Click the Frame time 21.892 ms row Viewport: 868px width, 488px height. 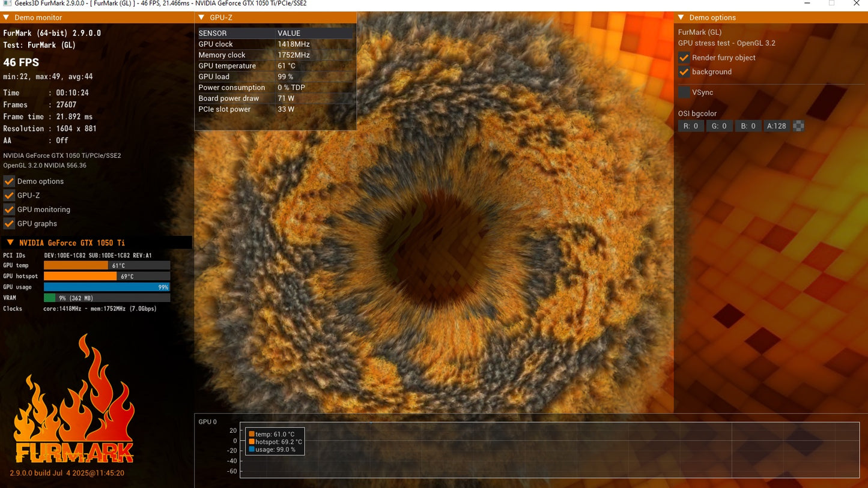(x=48, y=116)
